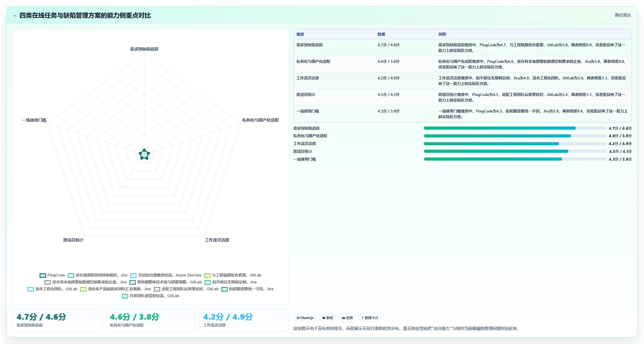Click the radar data cluster at chart center

(x=144, y=154)
